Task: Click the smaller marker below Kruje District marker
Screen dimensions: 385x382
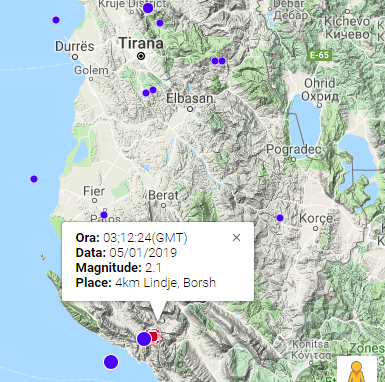Action: tap(160, 23)
